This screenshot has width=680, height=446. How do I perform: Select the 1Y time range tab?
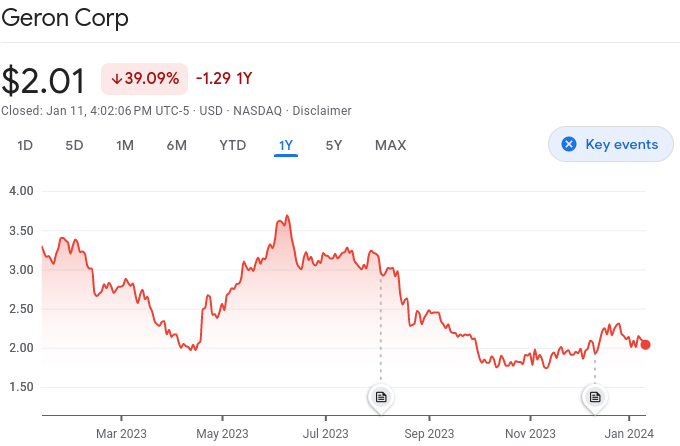[286, 145]
